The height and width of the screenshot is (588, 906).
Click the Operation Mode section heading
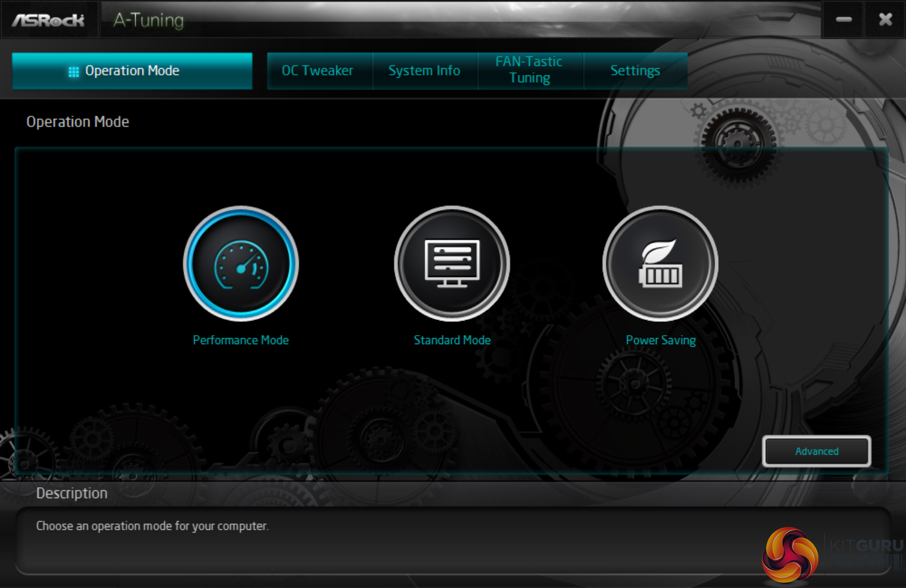(78, 122)
